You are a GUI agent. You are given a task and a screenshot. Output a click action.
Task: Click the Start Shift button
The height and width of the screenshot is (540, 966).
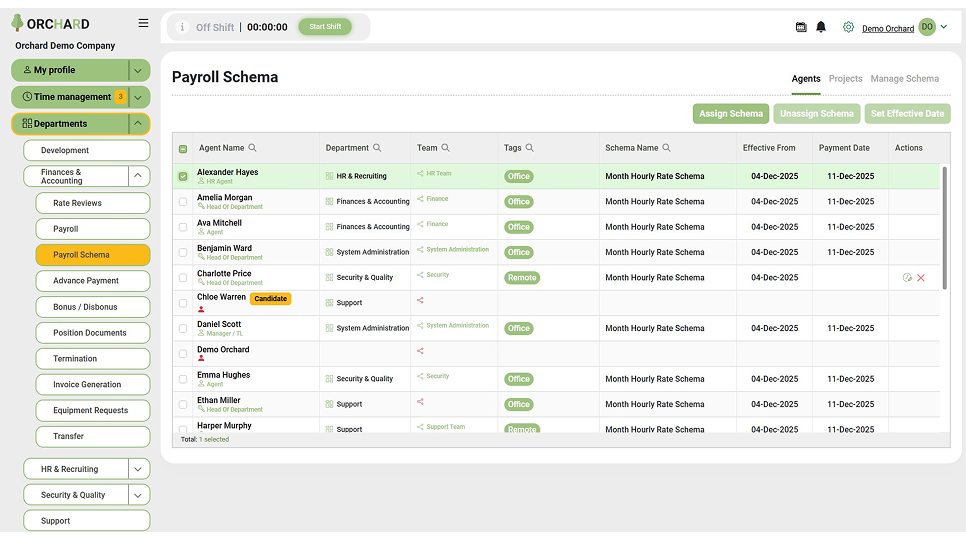coord(325,26)
